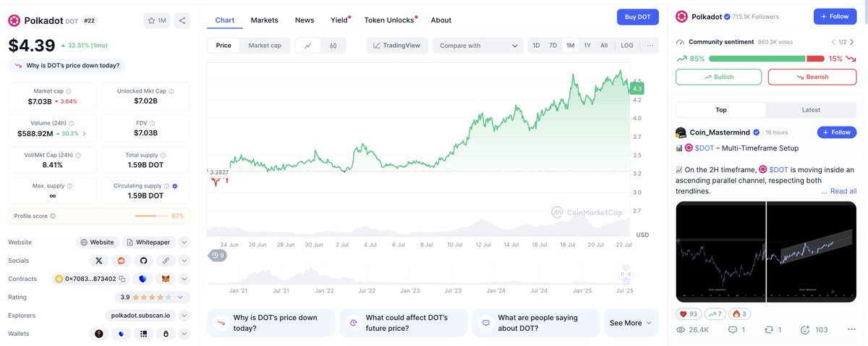This screenshot has height=346, width=868.
Task: Open the chain link icon in Socials row
Action: tap(166, 261)
